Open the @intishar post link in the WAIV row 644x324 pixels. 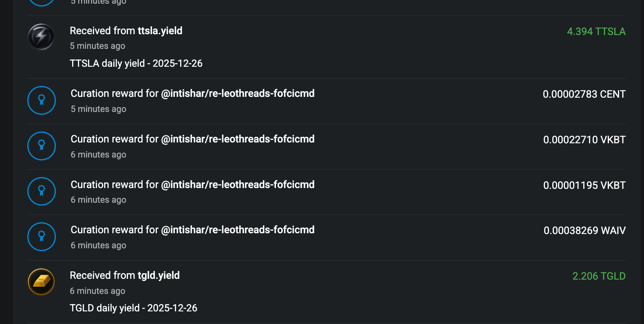pos(238,230)
